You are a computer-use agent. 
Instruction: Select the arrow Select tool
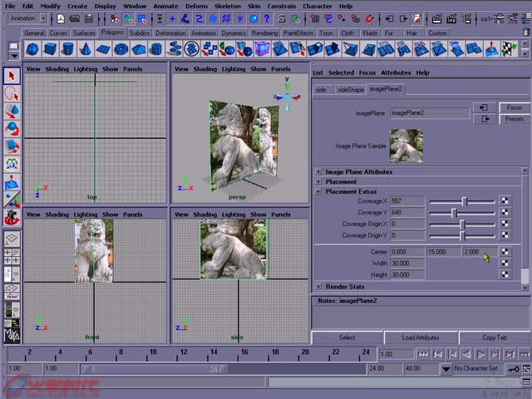tap(12, 76)
